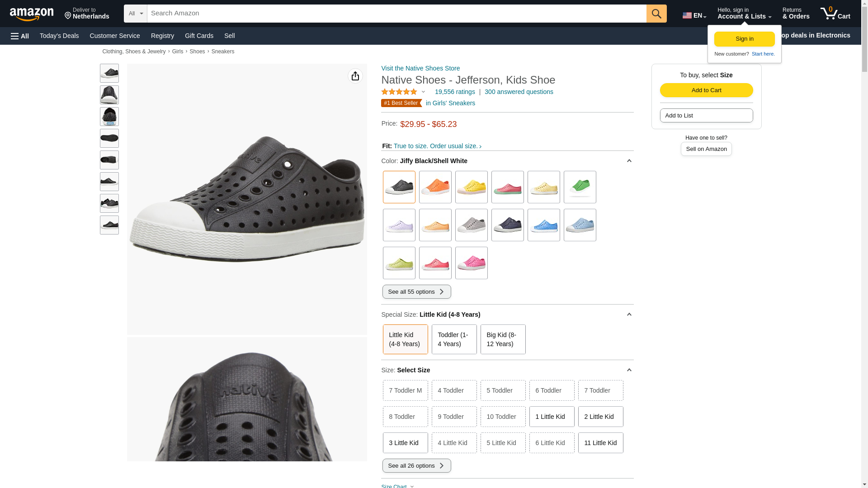Collapse the Color section chevron

click(x=629, y=161)
